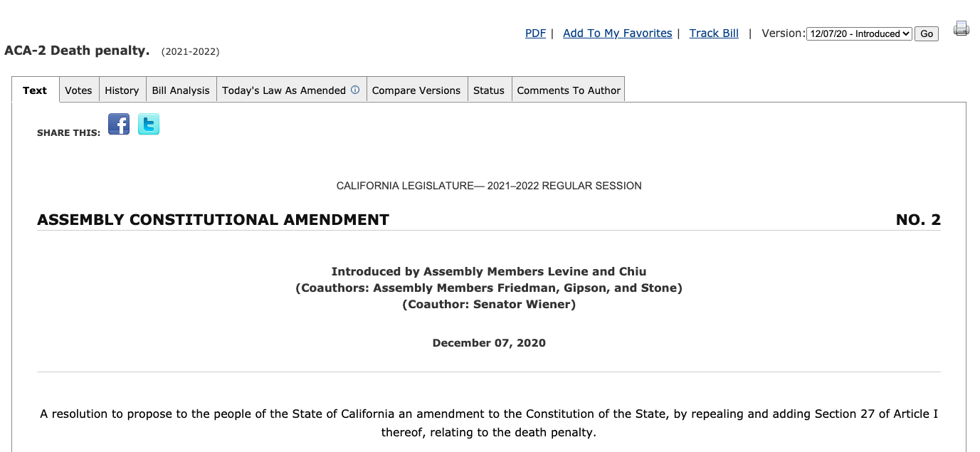Select the Text tab
This screenshot has height=452, width=980.
(x=35, y=90)
